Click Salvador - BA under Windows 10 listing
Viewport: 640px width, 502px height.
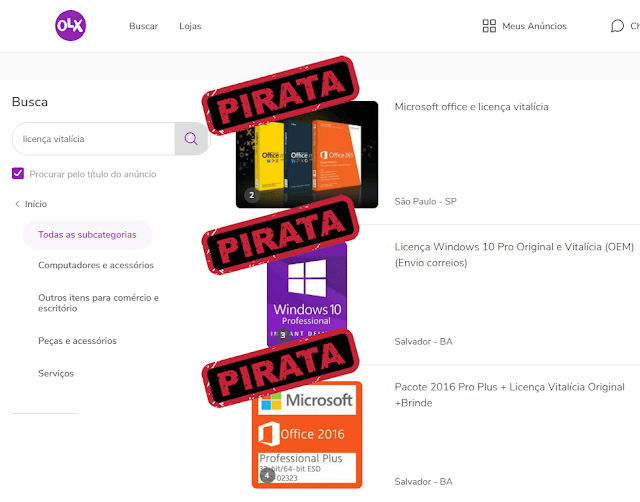coord(423,341)
